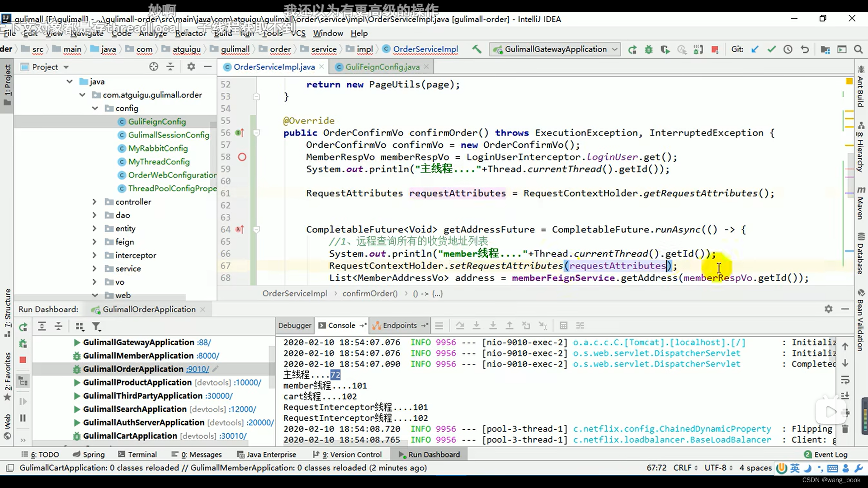Expand the controller folder
This screenshot has width=868, height=488.
[x=94, y=202]
